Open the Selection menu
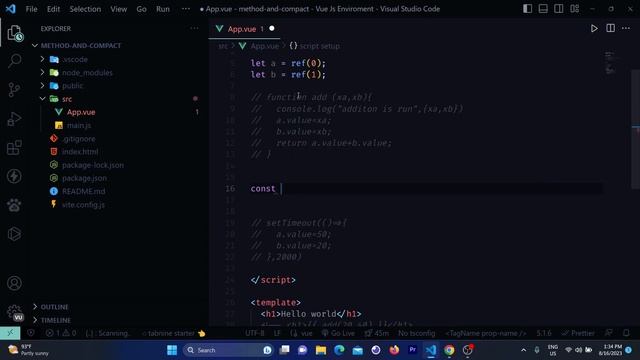640x360 pixels. point(85,9)
